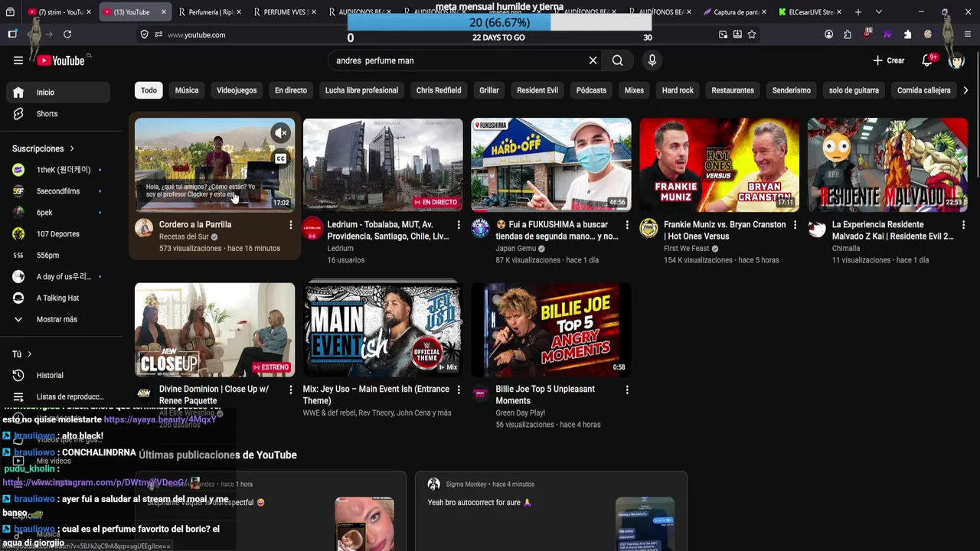
Task: Open the Main Event Ish mix thumbnail
Action: [383, 330]
